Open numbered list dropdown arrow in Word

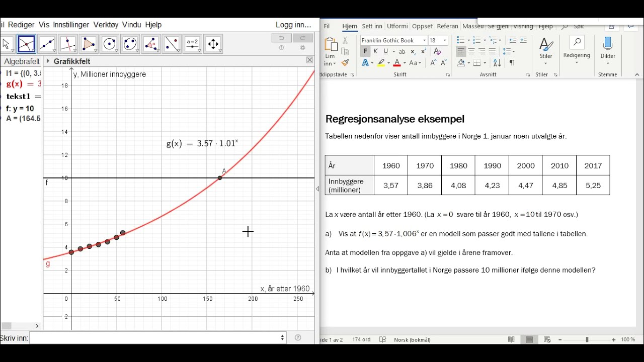click(484, 40)
